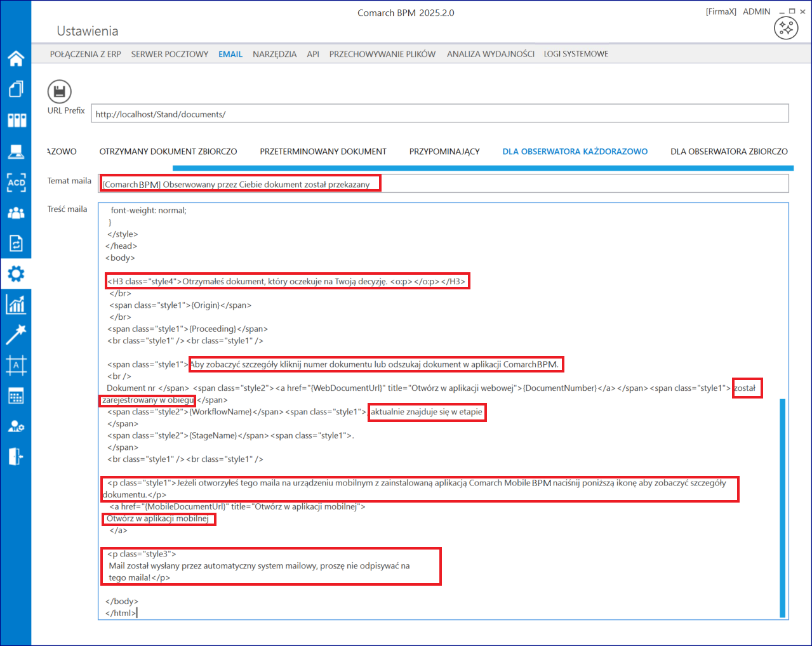This screenshot has height=646, width=812.
Task: Select the PRZYPOMINAJĄCY template tab
Action: 444,152
